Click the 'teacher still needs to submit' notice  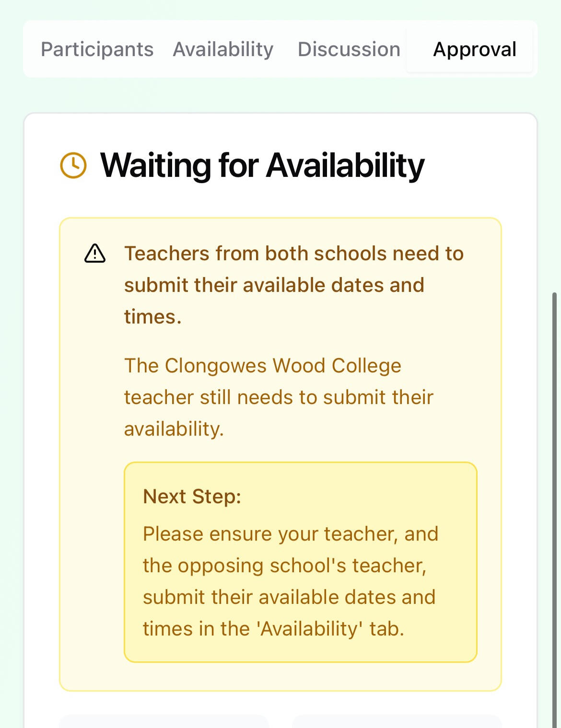[x=278, y=397]
